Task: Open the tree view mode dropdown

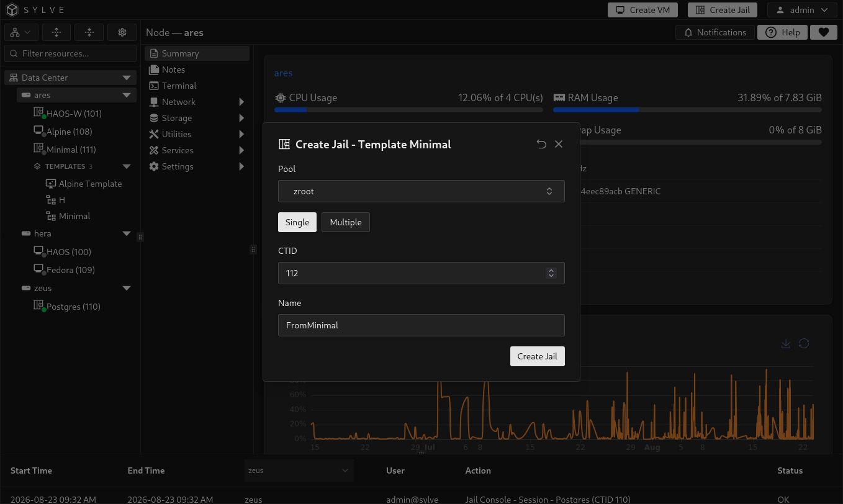Action: [x=22, y=32]
